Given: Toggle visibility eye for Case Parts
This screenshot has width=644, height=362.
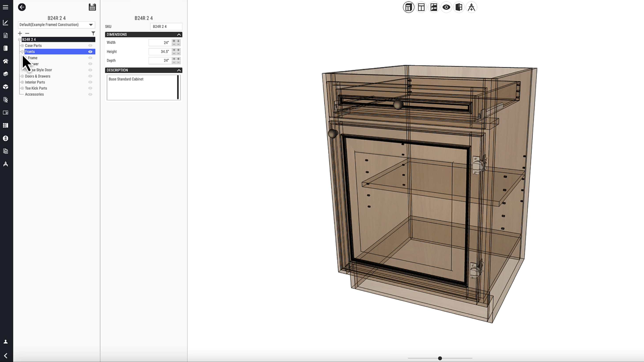Looking at the screenshot, I should pos(90,45).
